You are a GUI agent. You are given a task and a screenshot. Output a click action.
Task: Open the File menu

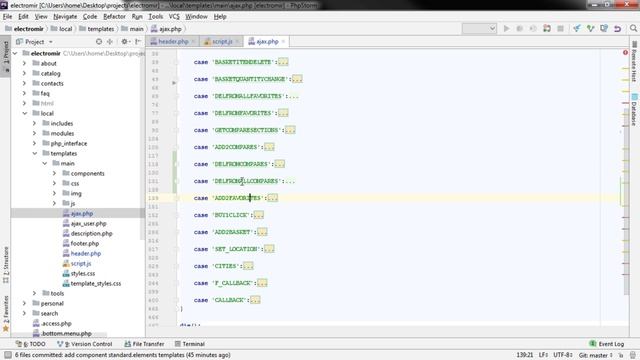(x=7, y=16)
